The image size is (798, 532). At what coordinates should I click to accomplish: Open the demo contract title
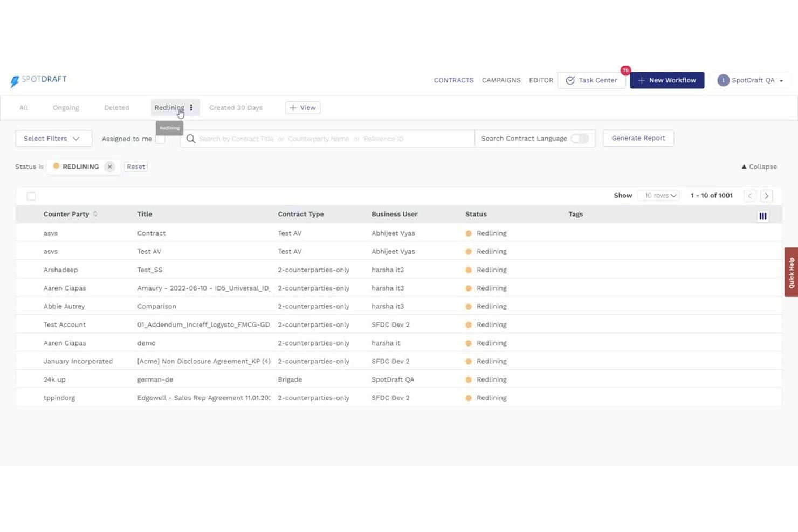(146, 343)
